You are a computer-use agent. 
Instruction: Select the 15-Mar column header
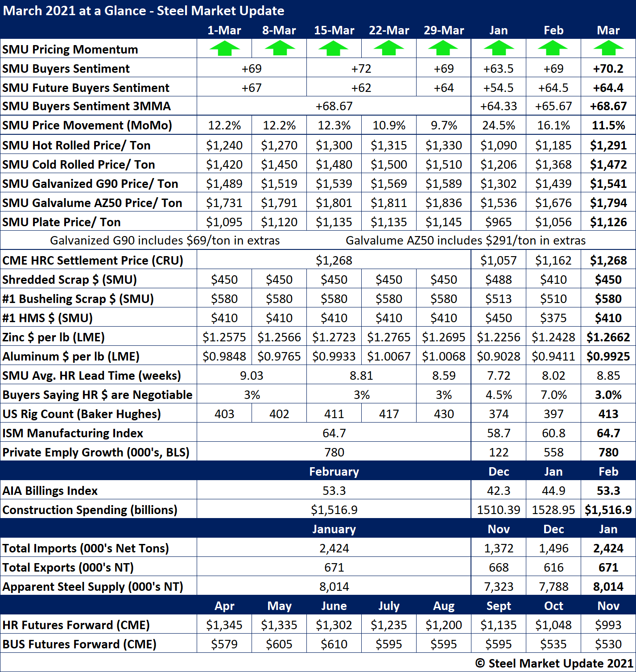334,30
